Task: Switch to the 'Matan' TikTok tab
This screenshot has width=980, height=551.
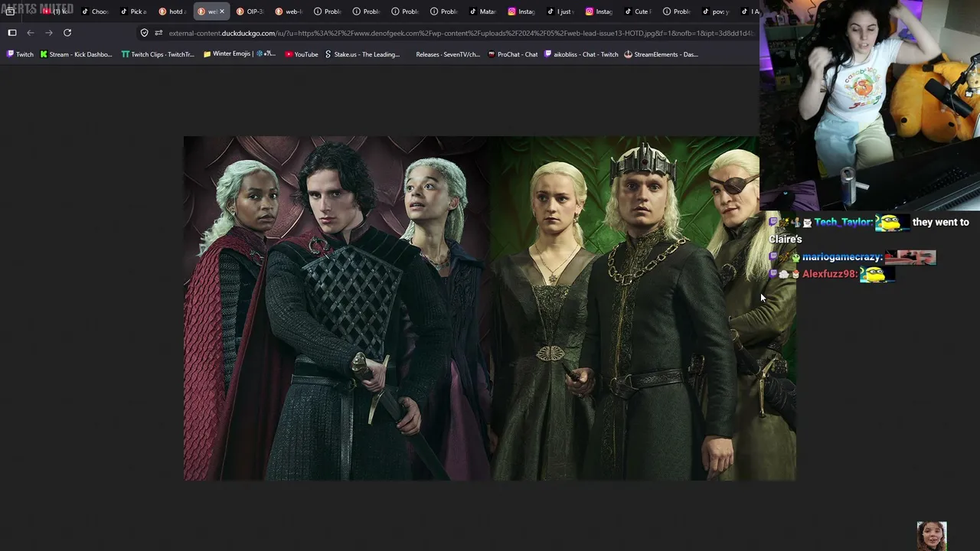Action: tap(483, 11)
